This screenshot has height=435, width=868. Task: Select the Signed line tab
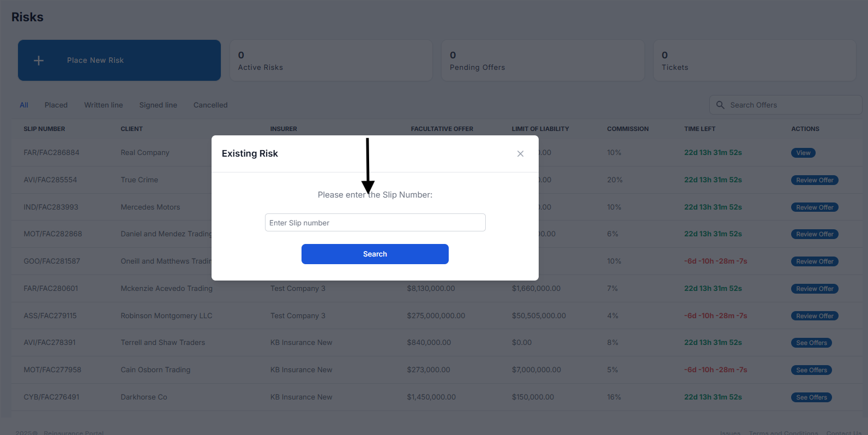(x=158, y=105)
